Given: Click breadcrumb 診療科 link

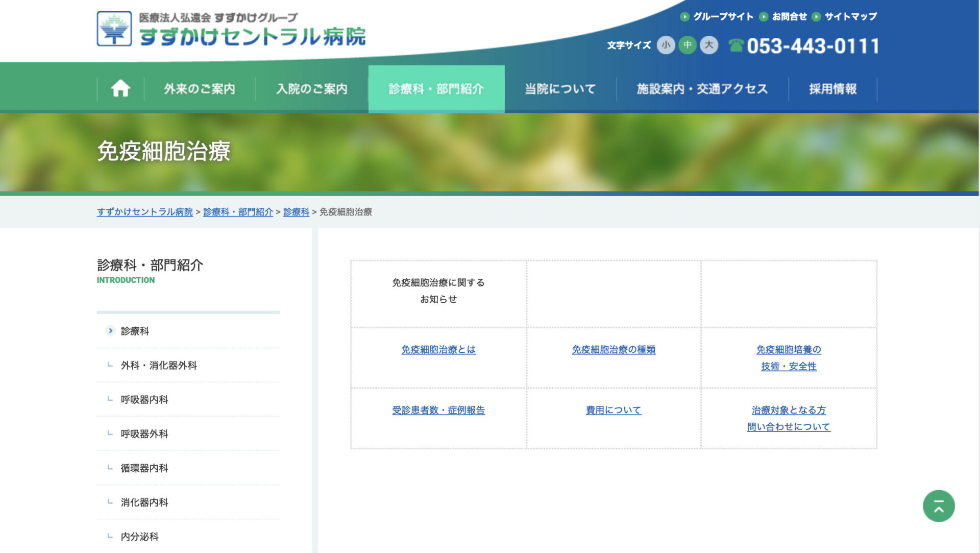Looking at the screenshot, I should tap(297, 212).
